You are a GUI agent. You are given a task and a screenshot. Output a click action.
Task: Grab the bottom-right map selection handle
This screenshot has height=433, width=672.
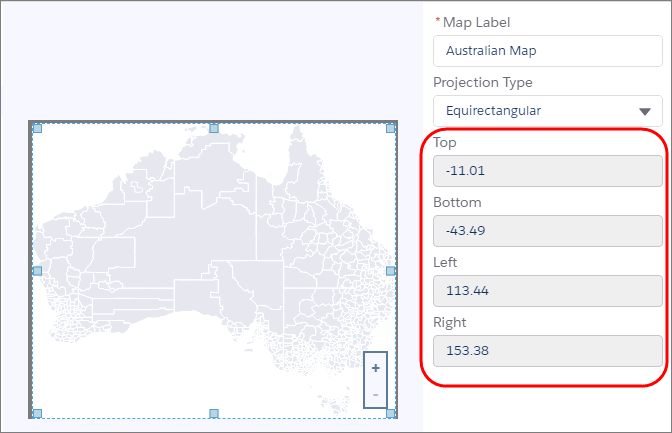[x=390, y=413]
